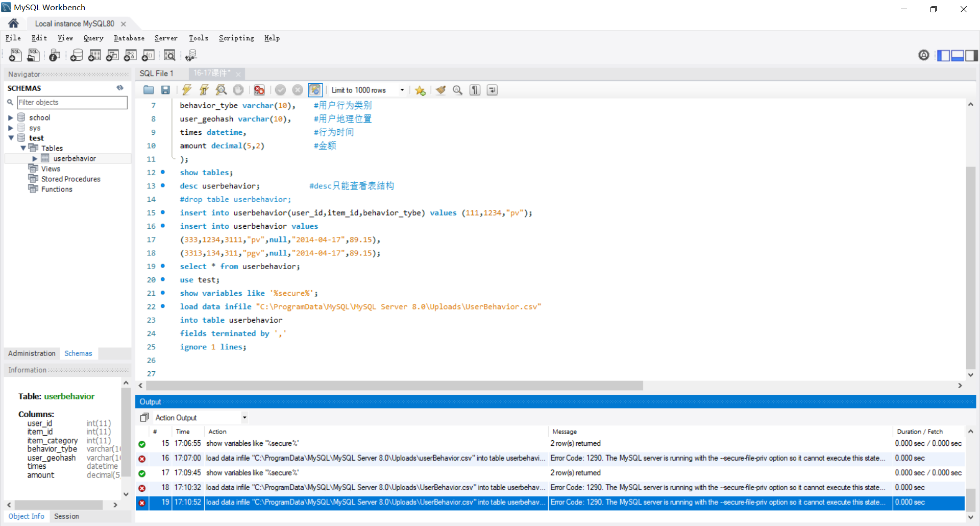Toggle right sidebar panel visibility
This screenshot has height=526, width=980.
tap(971, 55)
